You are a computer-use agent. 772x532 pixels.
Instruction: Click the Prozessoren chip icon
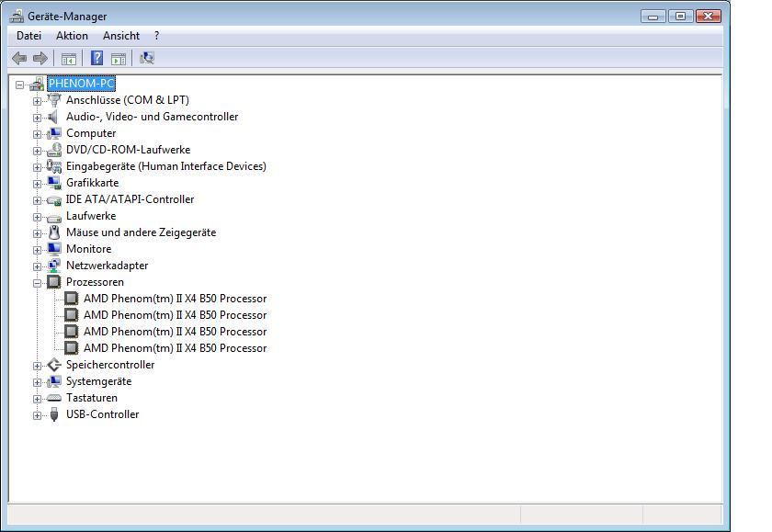53,282
